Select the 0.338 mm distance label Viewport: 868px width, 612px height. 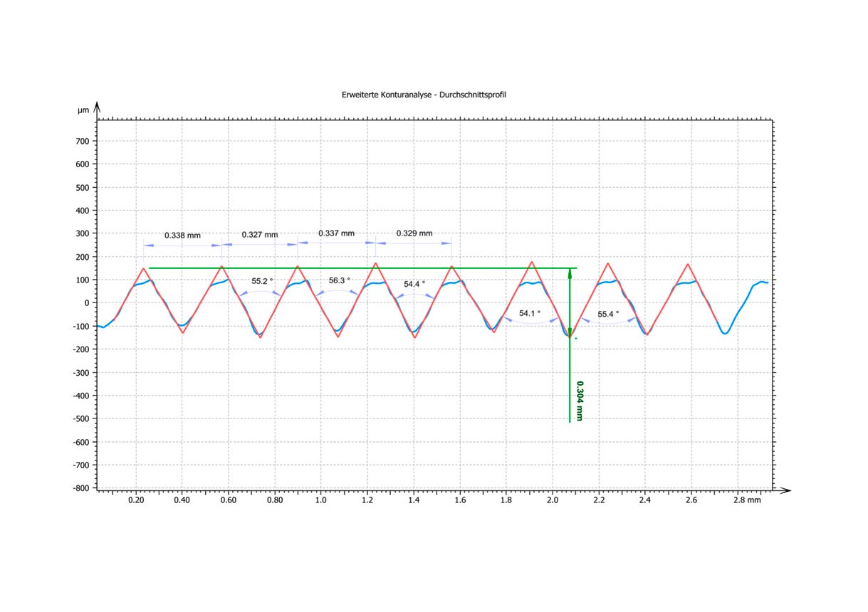182,235
